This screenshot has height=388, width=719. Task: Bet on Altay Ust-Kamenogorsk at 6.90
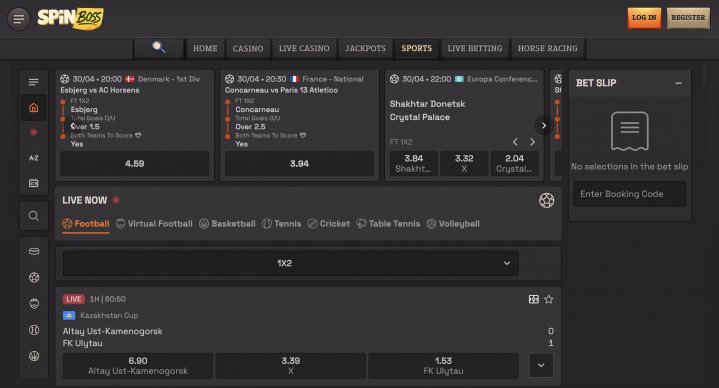(138, 366)
